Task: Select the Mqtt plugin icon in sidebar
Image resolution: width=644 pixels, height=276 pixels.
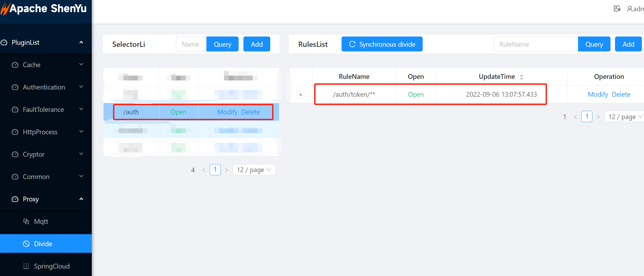Action: pyautogui.click(x=26, y=221)
